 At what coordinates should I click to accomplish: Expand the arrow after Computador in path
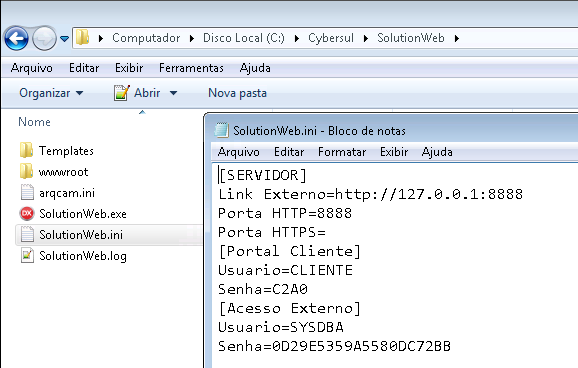pyautogui.click(x=192, y=38)
